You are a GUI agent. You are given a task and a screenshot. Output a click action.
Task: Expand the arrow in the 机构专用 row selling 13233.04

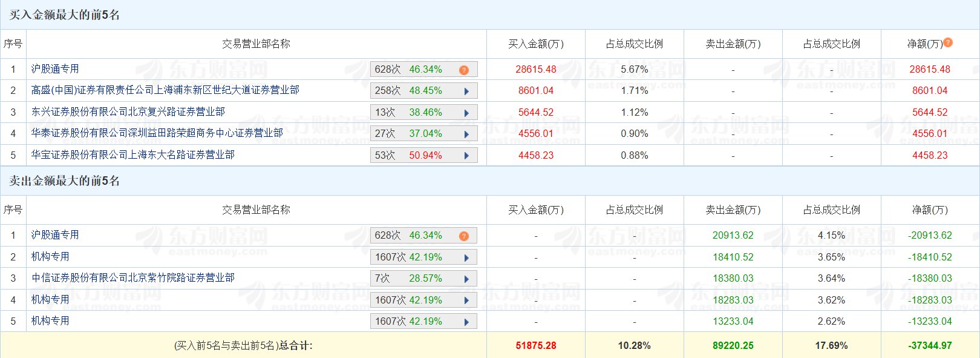click(x=466, y=322)
